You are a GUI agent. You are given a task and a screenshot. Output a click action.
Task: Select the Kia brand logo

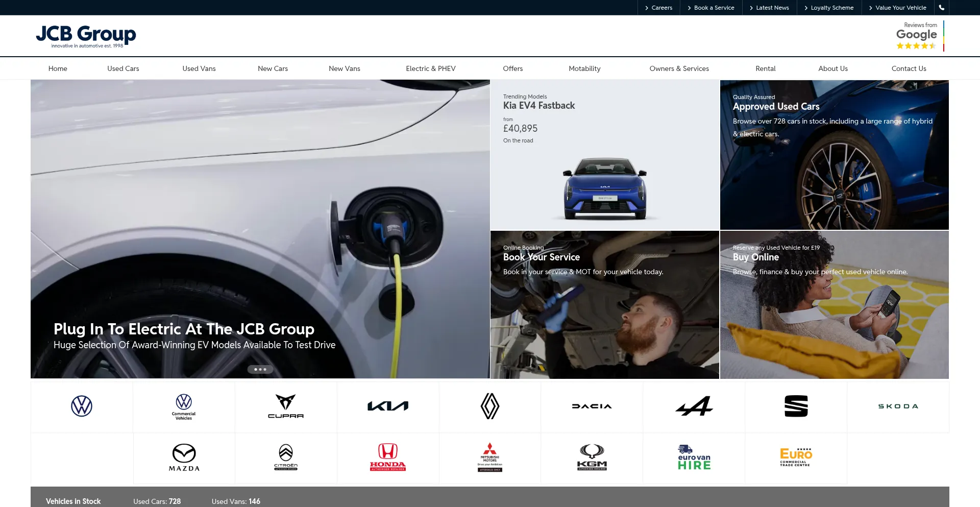pyautogui.click(x=388, y=406)
